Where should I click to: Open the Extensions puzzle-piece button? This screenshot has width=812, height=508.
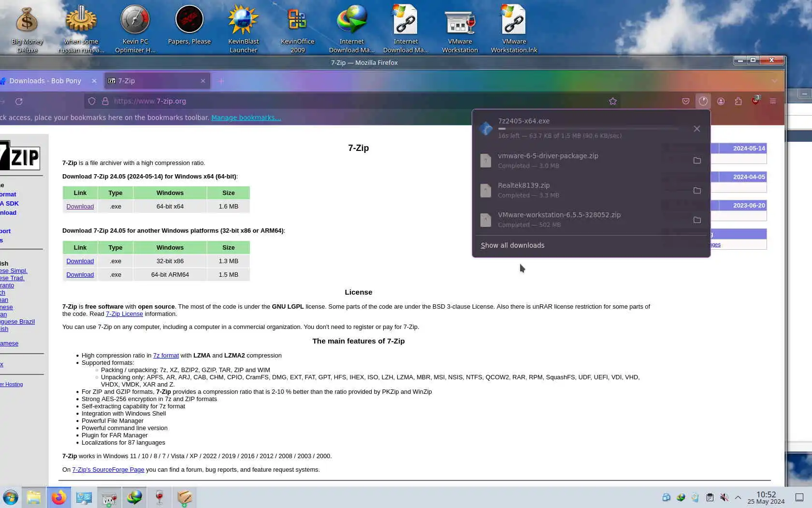coord(738,101)
